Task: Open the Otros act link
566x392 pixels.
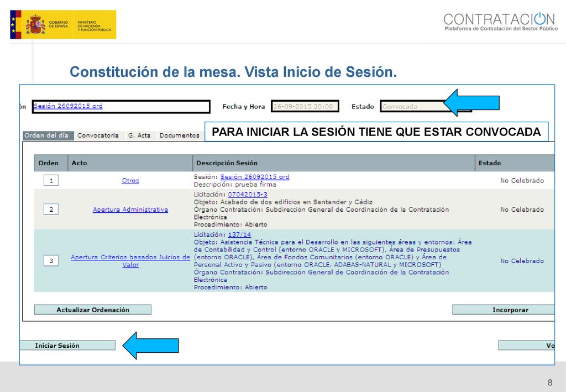Action: click(x=130, y=180)
